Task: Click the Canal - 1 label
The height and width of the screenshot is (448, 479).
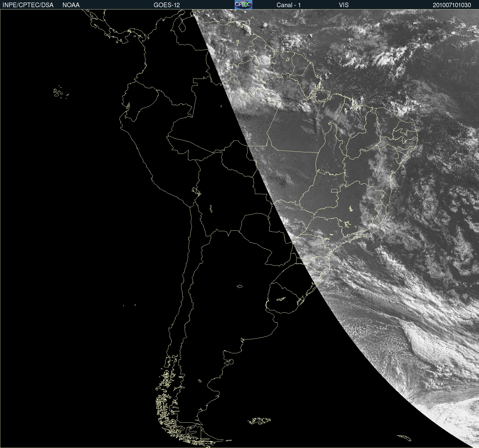Action: pyautogui.click(x=289, y=5)
